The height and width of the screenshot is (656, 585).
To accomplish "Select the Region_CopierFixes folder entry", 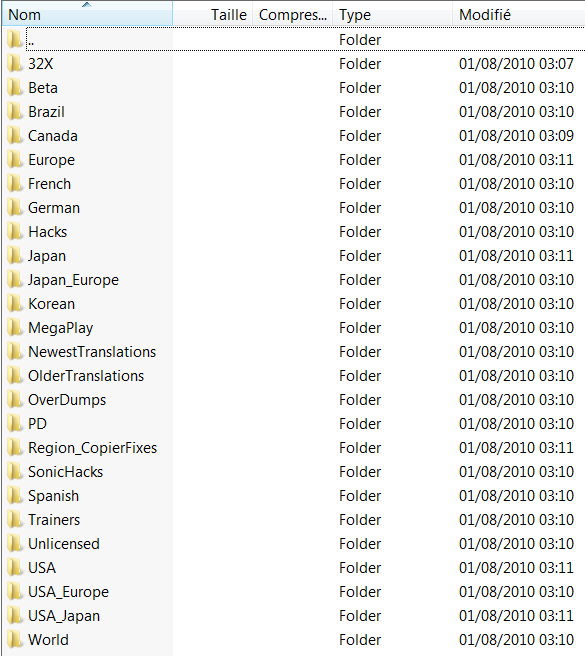I will [293, 448].
